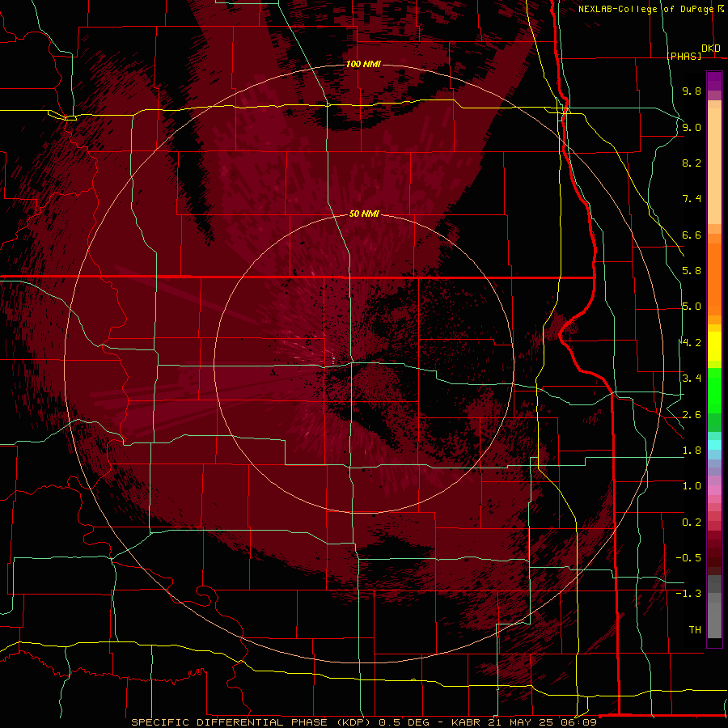Screen dimensions: 728x728
Task: Click the 8.2 value on color scale
Action: (x=692, y=163)
